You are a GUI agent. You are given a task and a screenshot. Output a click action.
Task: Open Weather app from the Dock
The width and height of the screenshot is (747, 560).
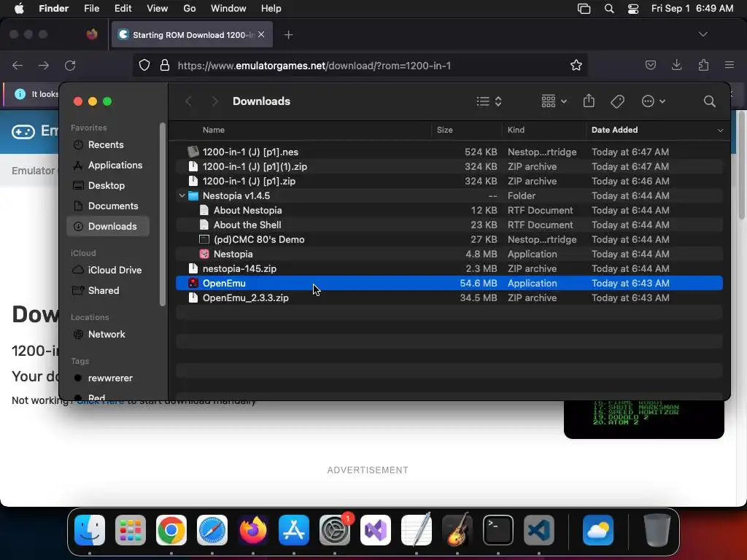click(x=598, y=530)
